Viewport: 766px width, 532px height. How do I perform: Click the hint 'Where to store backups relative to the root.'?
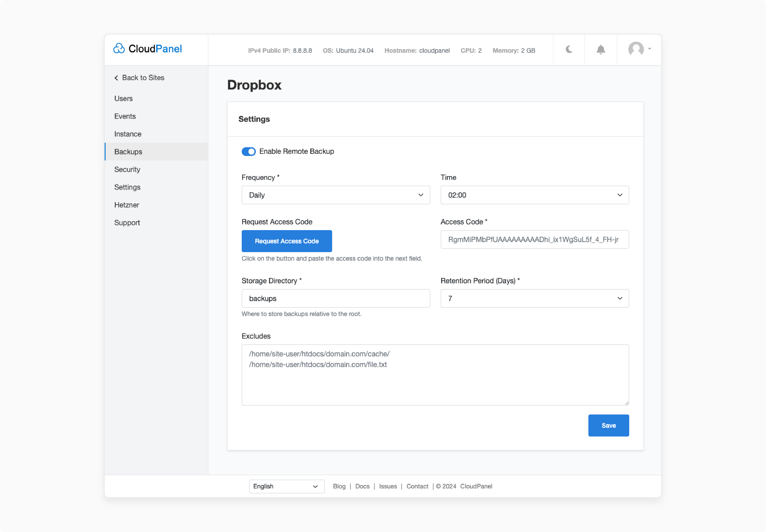click(x=301, y=314)
